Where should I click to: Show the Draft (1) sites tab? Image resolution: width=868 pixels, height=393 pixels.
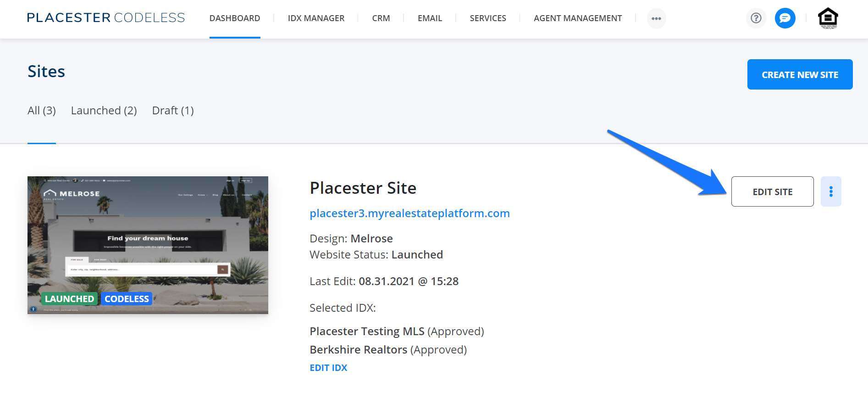point(173,111)
